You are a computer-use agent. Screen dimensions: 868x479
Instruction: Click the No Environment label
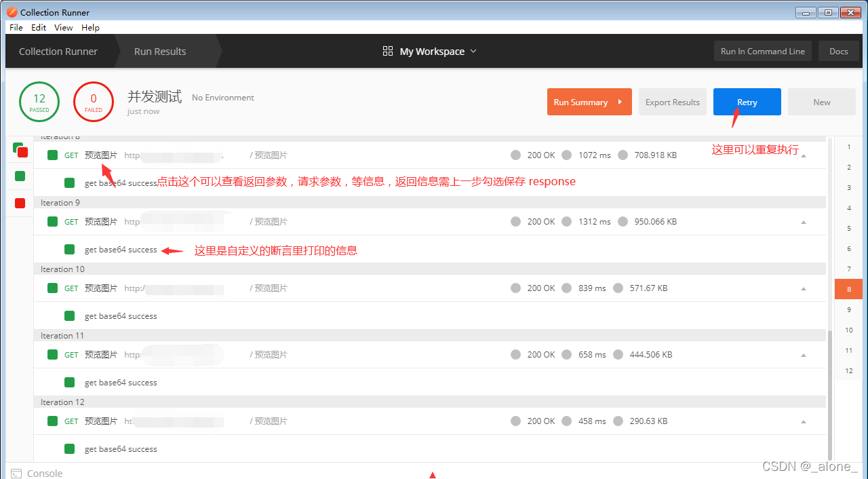click(223, 98)
